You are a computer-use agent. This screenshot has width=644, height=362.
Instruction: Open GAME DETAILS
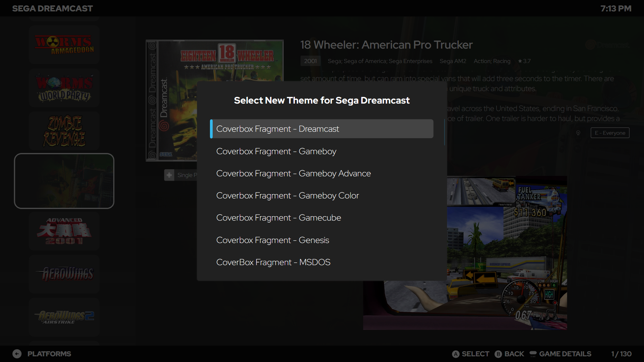(565, 354)
